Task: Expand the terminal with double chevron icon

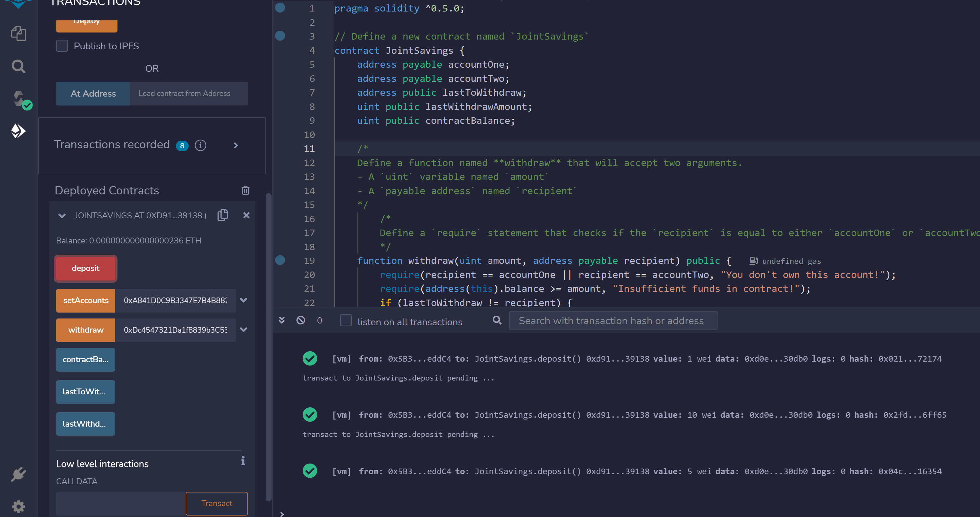Action: [x=282, y=320]
